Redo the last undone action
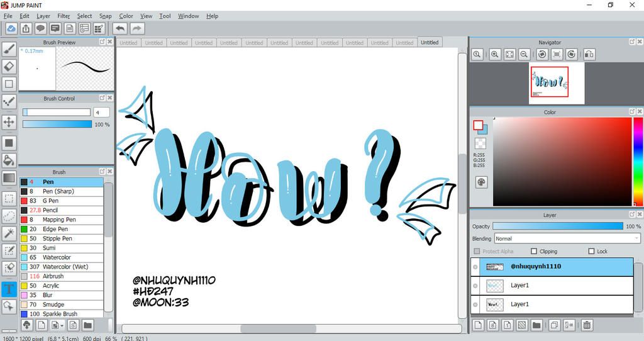The width and height of the screenshot is (644, 341). click(137, 28)
